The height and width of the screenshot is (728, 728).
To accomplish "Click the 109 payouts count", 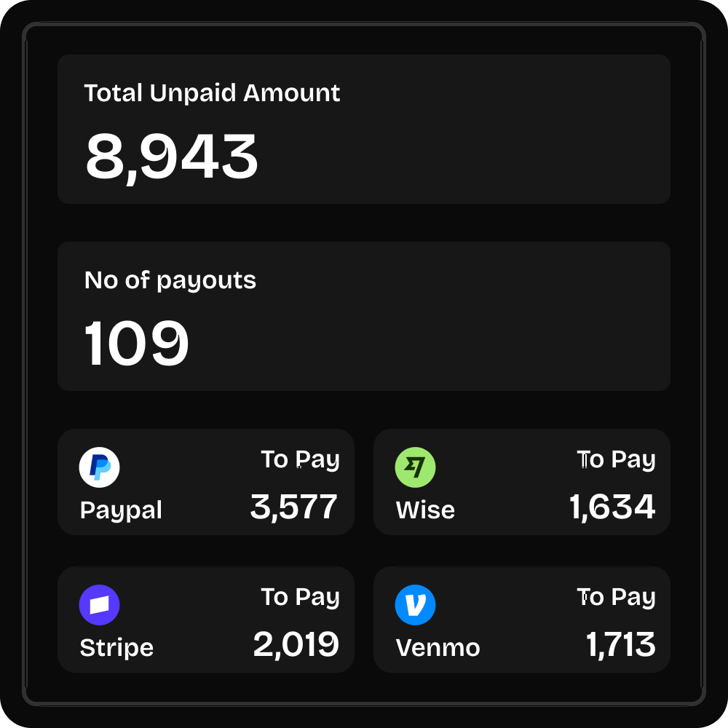I will click(x=137, y=344).
